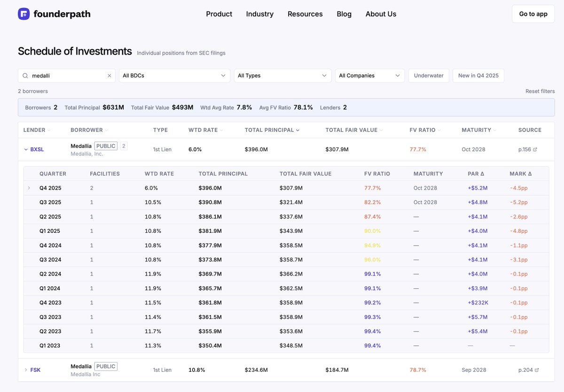Select the Q1 2025 quarter row
564x392 pixels.
tap(286, 231)
